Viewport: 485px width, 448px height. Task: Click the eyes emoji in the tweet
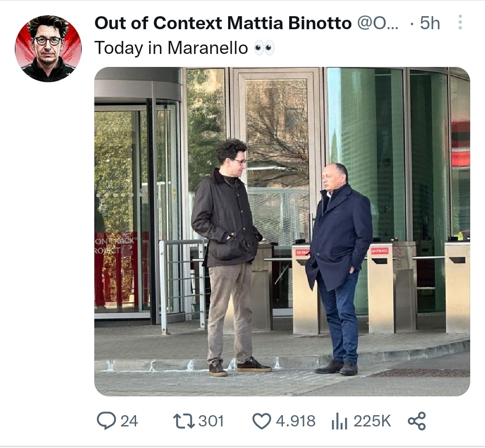(x=264, y=48)
